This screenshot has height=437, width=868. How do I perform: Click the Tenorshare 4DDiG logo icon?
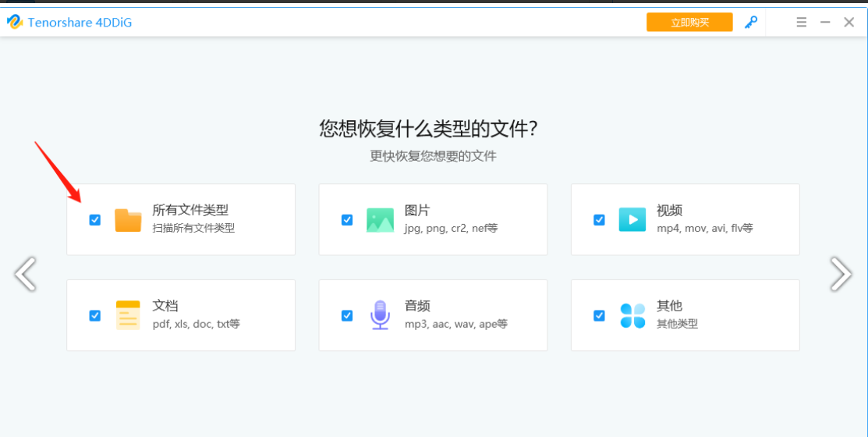coord(15,23)
